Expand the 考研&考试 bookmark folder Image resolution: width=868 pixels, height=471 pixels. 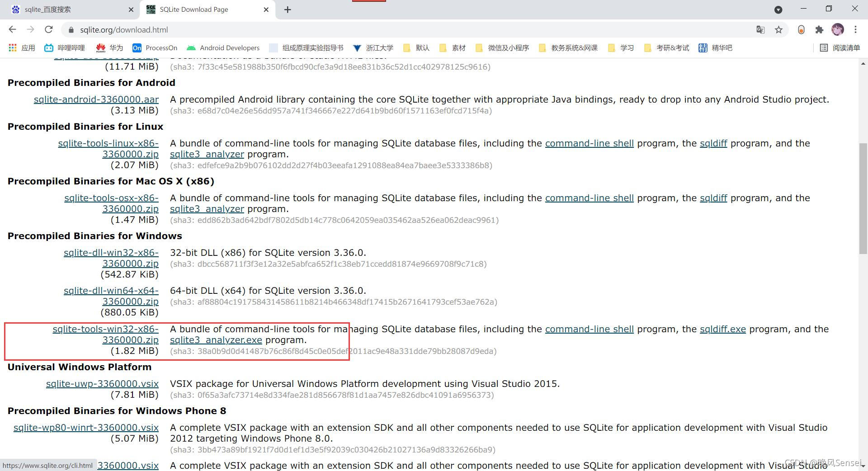pos(666,48)
